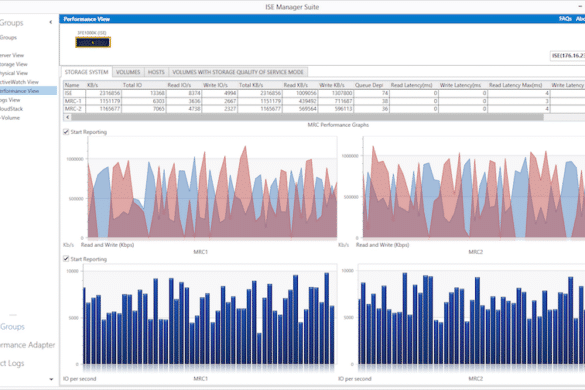Sort by the Write Latency(ms) column header
The height and width of the screenshot is (390, 585).
tap(463, 85)
